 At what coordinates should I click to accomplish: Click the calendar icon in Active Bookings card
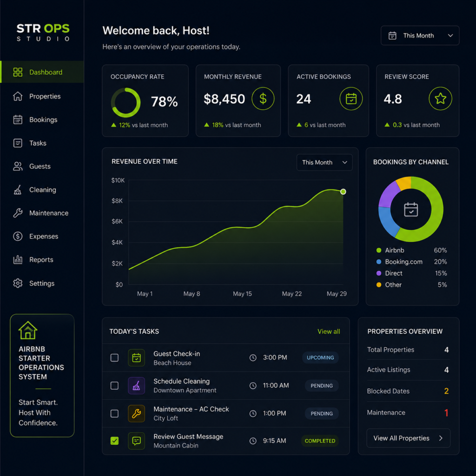click(x=351, y=99)
